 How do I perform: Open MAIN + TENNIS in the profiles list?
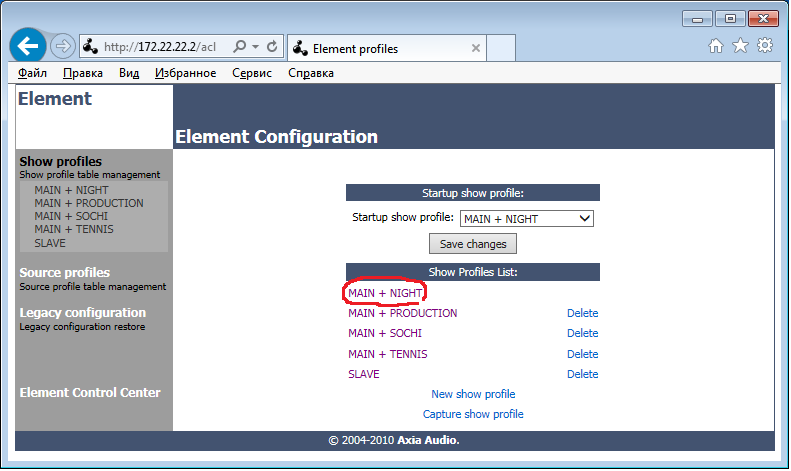click(387, 354)
